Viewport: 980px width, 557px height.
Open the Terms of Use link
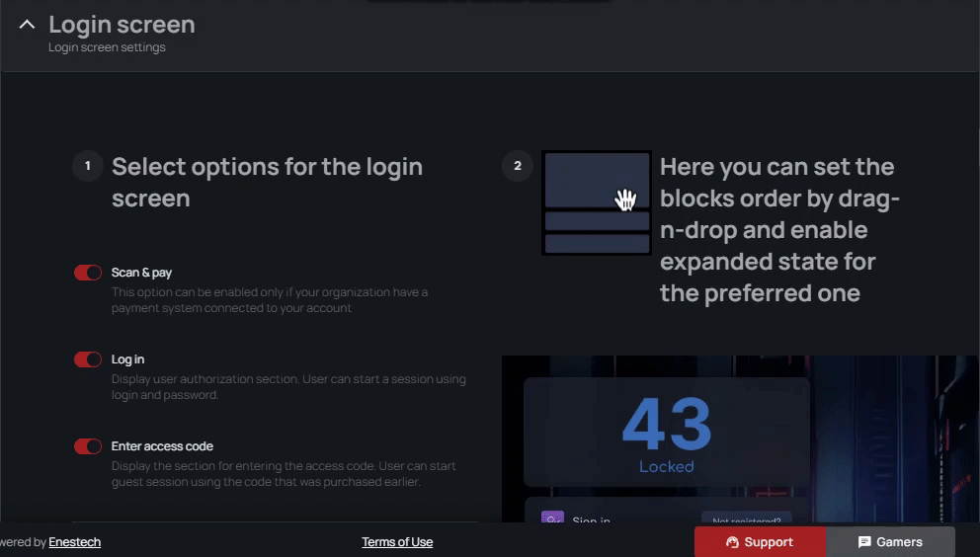(397, 542)
